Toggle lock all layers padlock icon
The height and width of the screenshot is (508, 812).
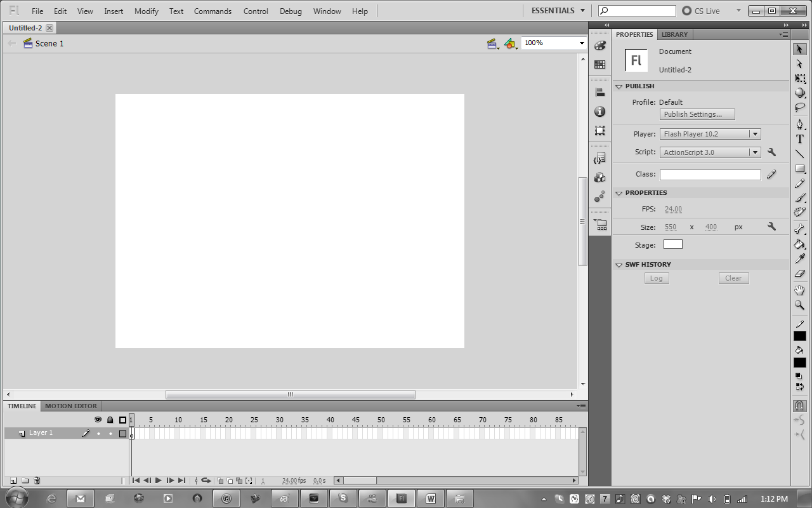[x=110, y=420]
